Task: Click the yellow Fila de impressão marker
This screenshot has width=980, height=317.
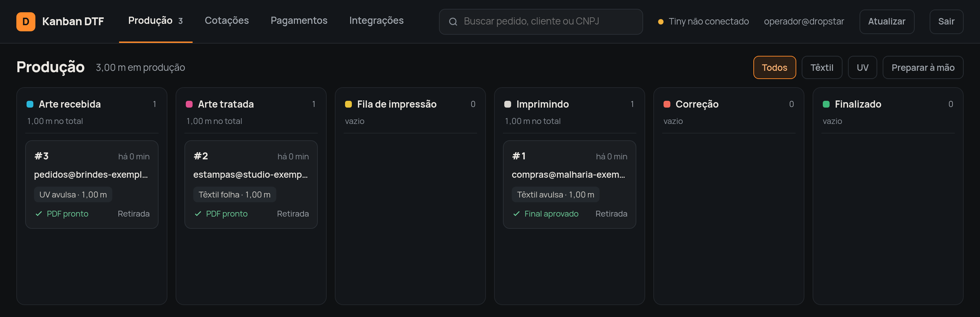Action: point(348,104)
